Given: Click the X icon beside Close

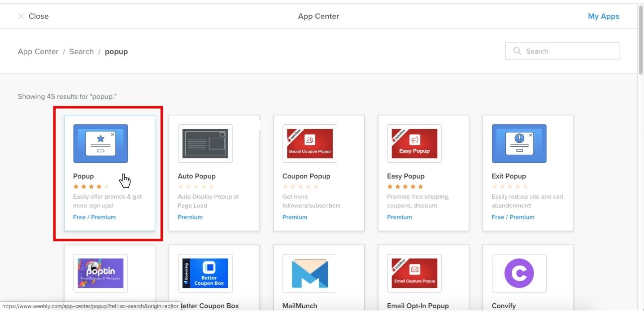Looking at the screenshot, I should 21,16.
